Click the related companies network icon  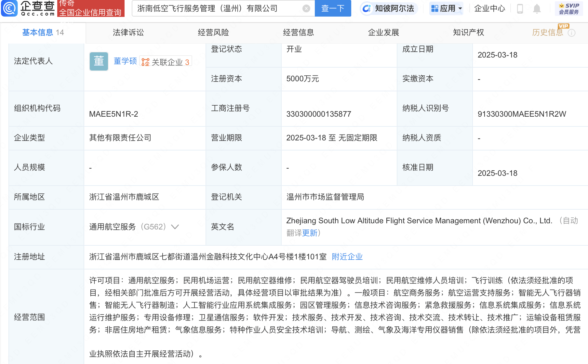click(x=145, y=62)
